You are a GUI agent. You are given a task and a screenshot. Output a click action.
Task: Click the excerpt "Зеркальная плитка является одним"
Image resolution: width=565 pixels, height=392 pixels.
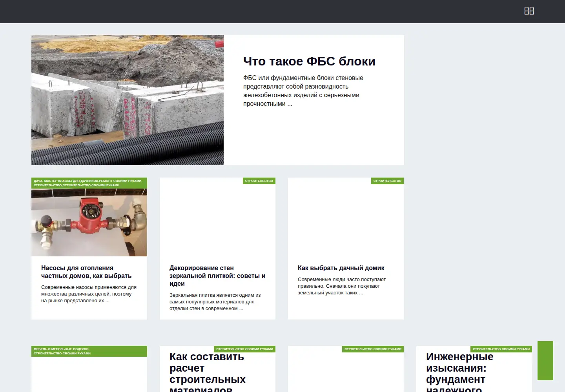click(215, 302)
